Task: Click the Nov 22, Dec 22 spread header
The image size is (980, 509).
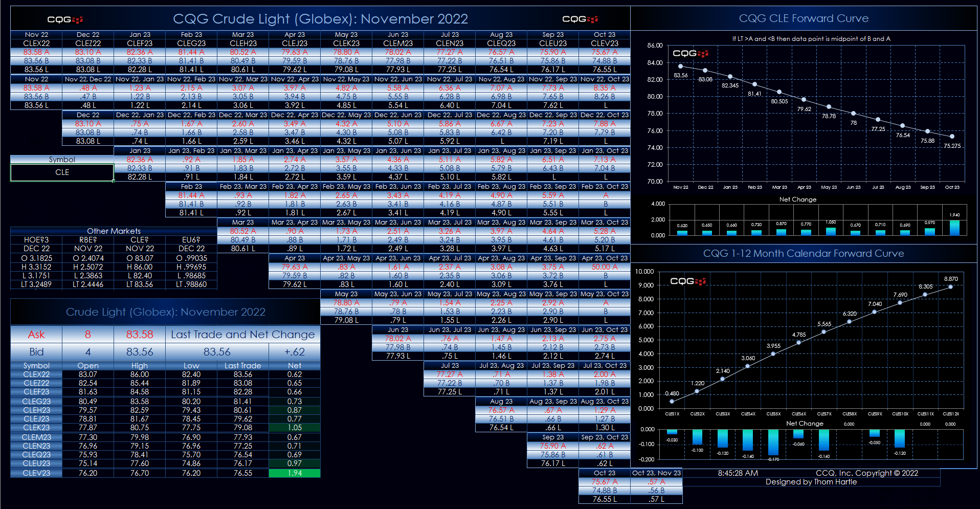Action: [x=88, y=79]
